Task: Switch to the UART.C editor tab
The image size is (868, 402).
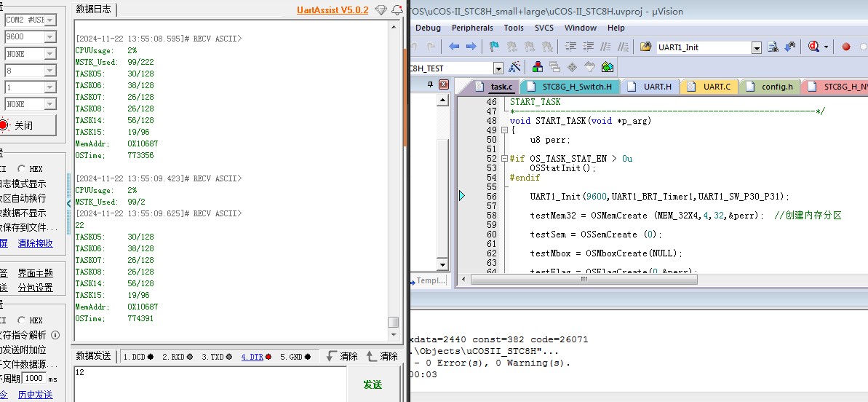Action: tap(710, 87)
